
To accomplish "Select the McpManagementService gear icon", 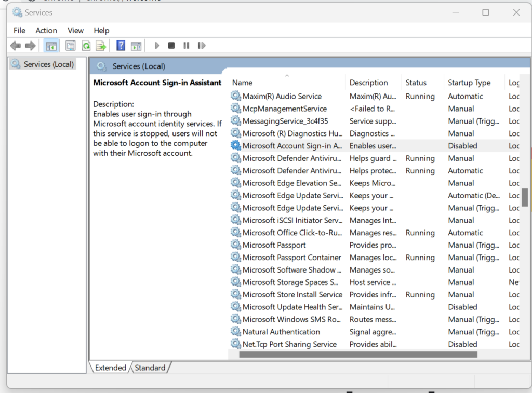I will click(x=236, y=108).
